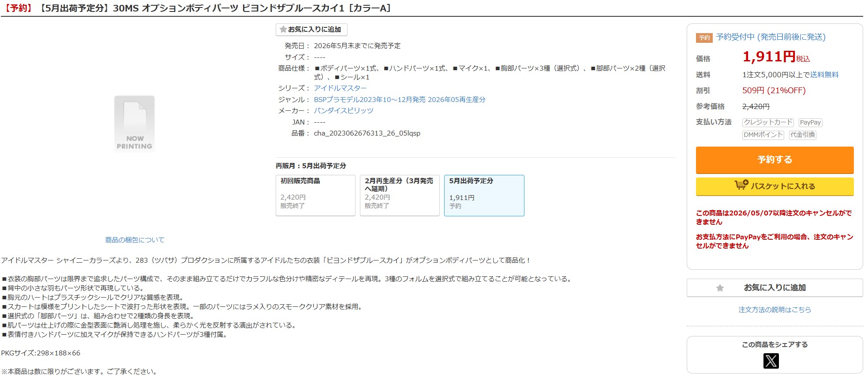Open the バンダイスピリッツ maker link

pos(344,111)
